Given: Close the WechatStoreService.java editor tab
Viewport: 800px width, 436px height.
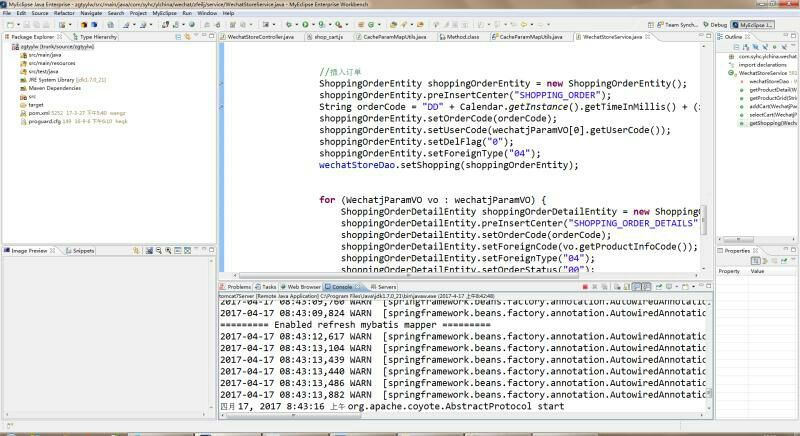Looking at the screenshot, I should click(x=647, y=36).
